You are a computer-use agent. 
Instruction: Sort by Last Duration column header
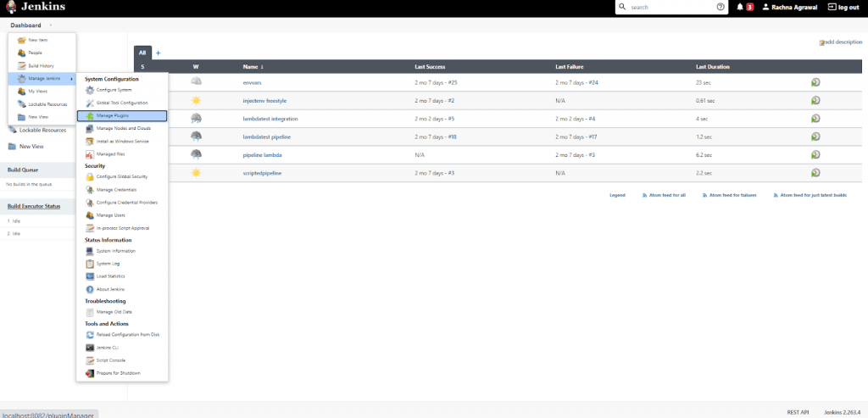[712, 67]
